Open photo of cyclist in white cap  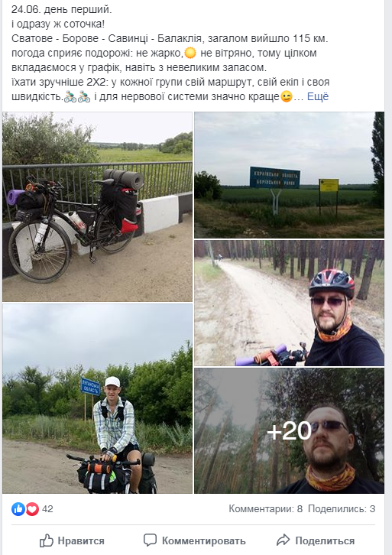(97, 398)
